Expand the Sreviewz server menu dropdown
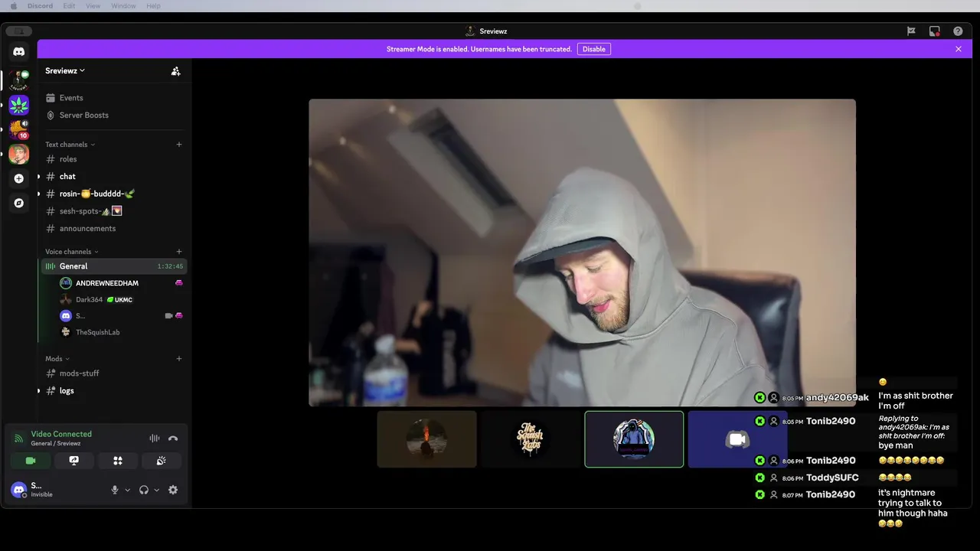 [x=65, y=70]
